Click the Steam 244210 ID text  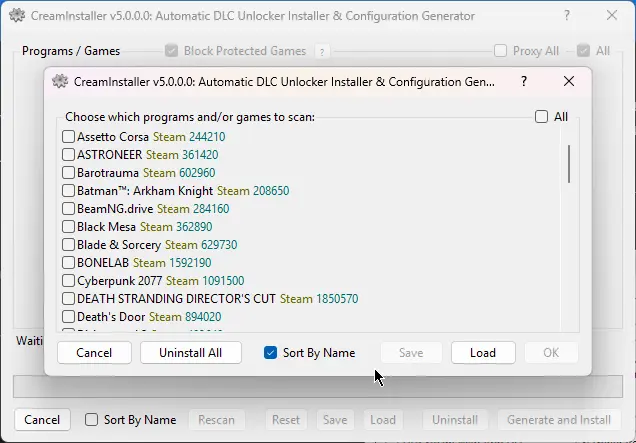[x=189, y=137]
